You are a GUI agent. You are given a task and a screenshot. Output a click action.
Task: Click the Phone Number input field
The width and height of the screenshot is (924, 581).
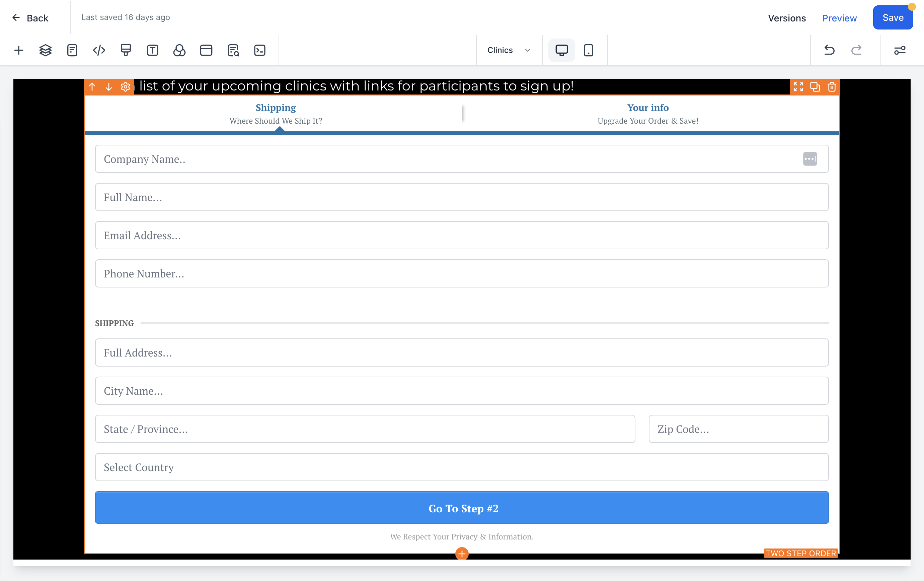pyautogui.click(x=462, y=273)
